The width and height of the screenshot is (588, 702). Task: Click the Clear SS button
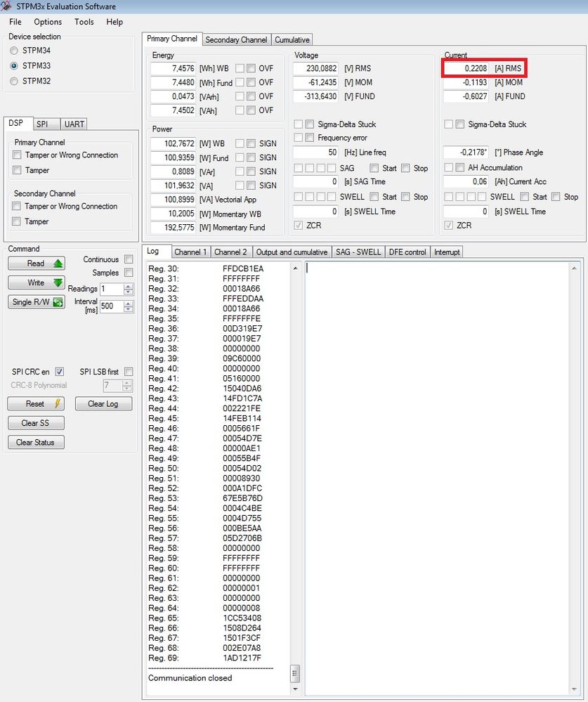(36, 423)
